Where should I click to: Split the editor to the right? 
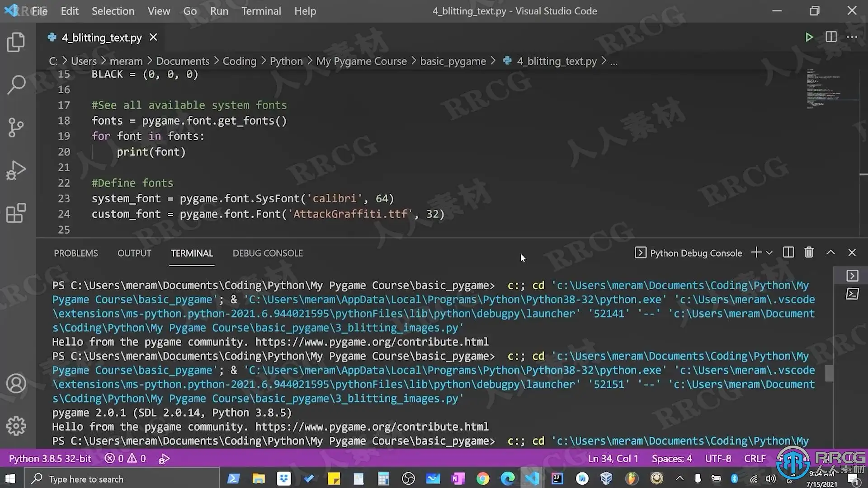point(831,37)
